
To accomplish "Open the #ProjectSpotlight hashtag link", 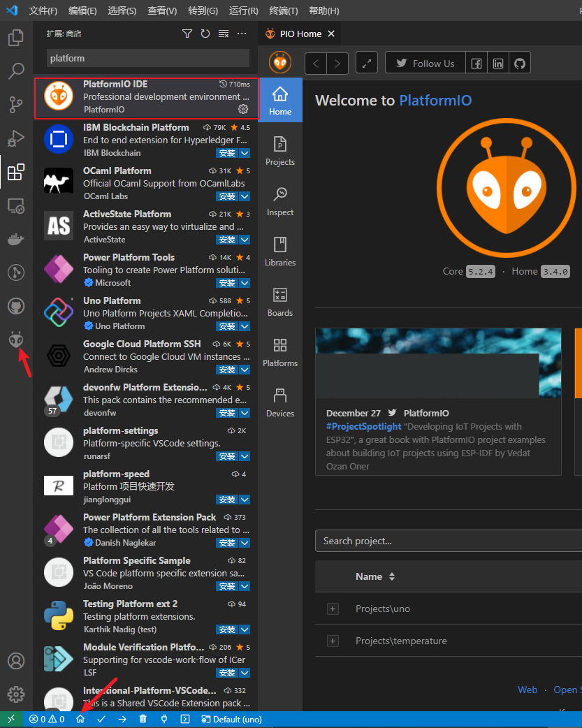I will point(364,426).
